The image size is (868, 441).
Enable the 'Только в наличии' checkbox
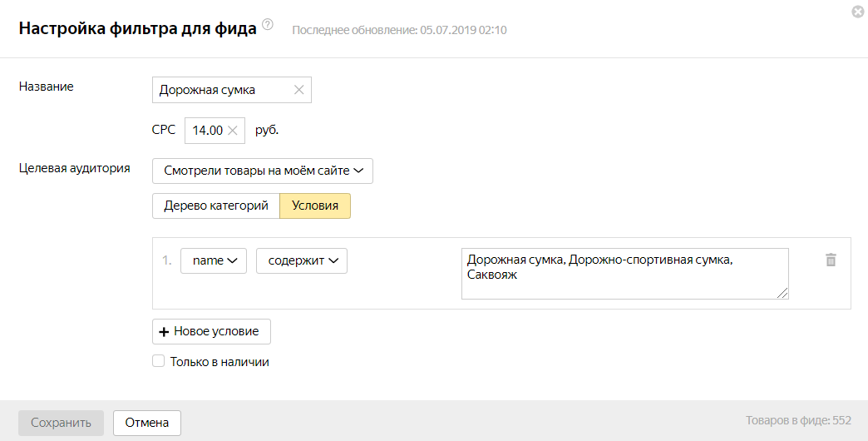(158, 362)
